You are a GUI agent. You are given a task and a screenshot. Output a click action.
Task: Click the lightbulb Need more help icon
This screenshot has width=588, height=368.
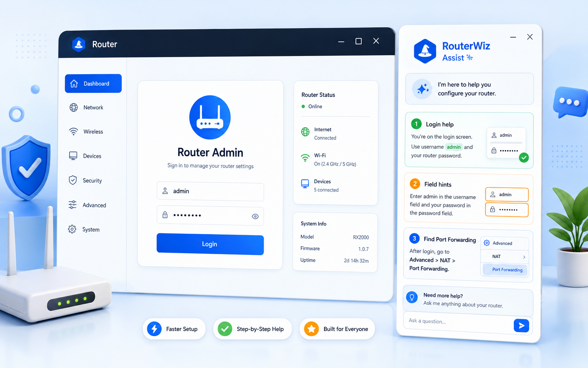pyautogui.click(x=412, y=297)
